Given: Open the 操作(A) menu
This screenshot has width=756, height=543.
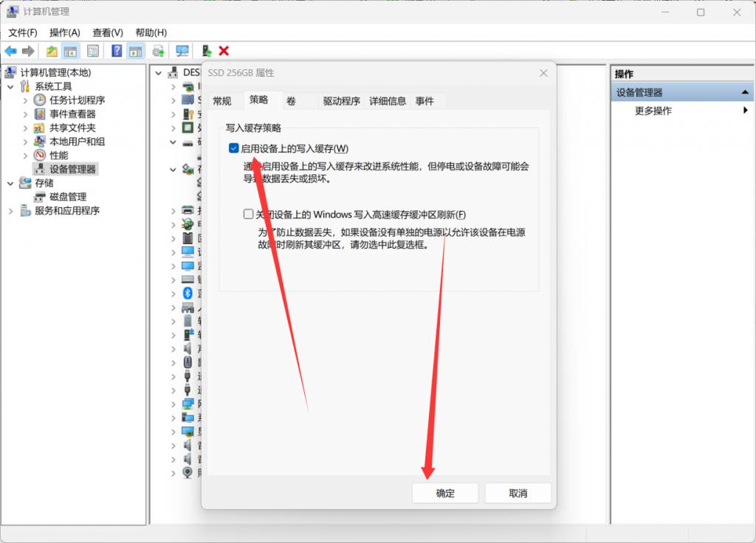Looking at the screenshot, I should point(64,32).
